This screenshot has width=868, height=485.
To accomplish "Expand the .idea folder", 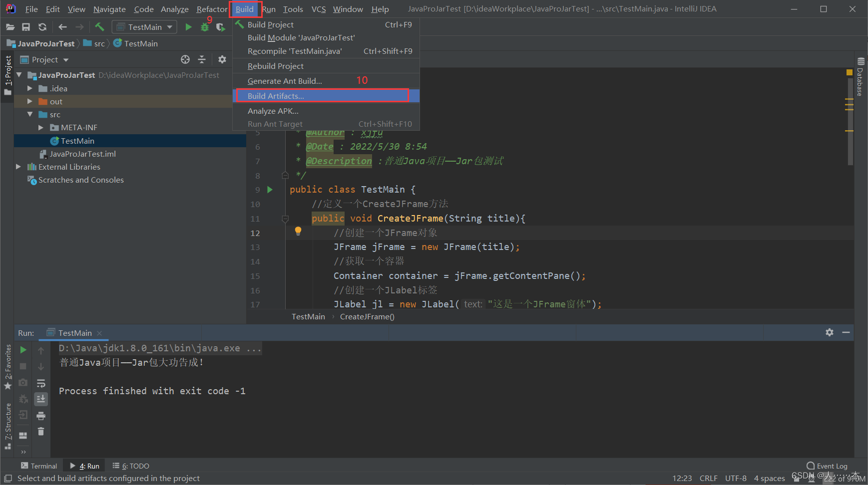I will click(x=30, y=88).
